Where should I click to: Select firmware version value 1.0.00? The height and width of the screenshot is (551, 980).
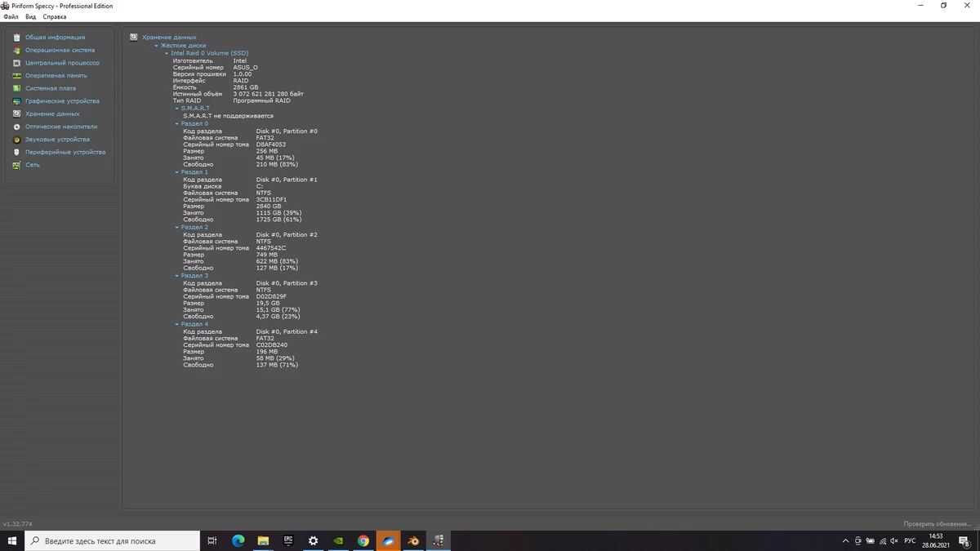pyautogui.click(x=243, y=74)
